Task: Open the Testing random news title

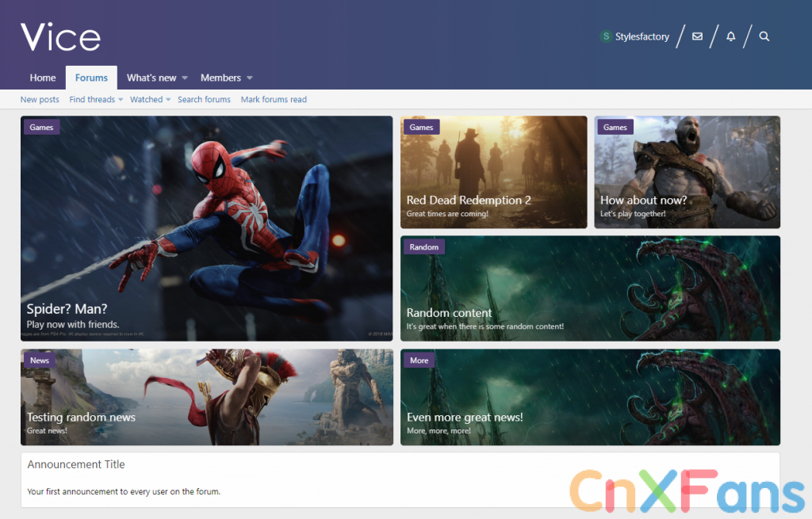Action: (82, 417)
